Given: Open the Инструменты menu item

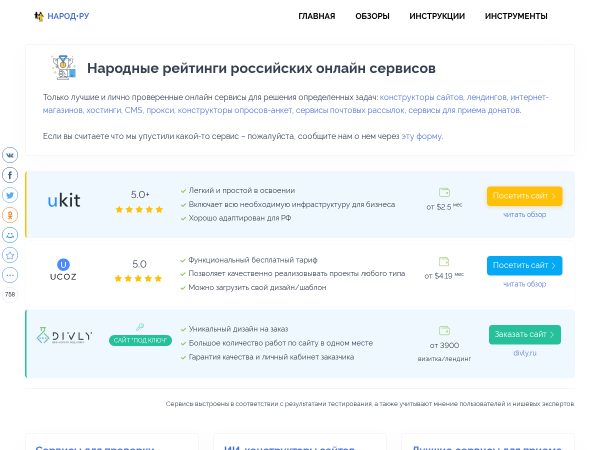Looking at the screenshot, I should tap(516, 16).
